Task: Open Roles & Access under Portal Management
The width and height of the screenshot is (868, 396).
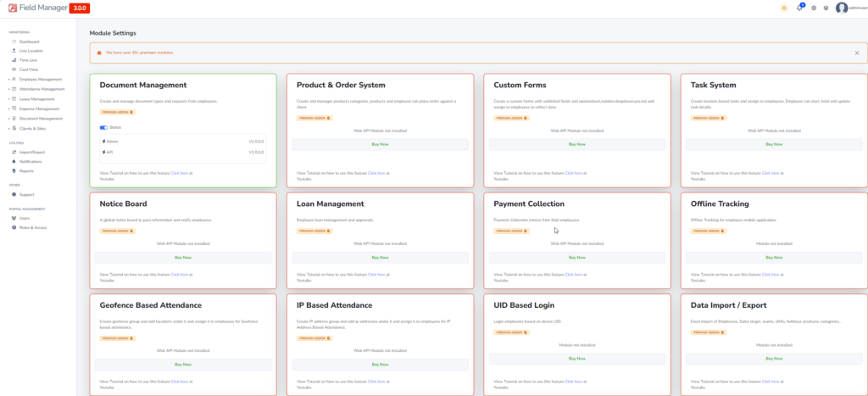Action: click(33, 227)
